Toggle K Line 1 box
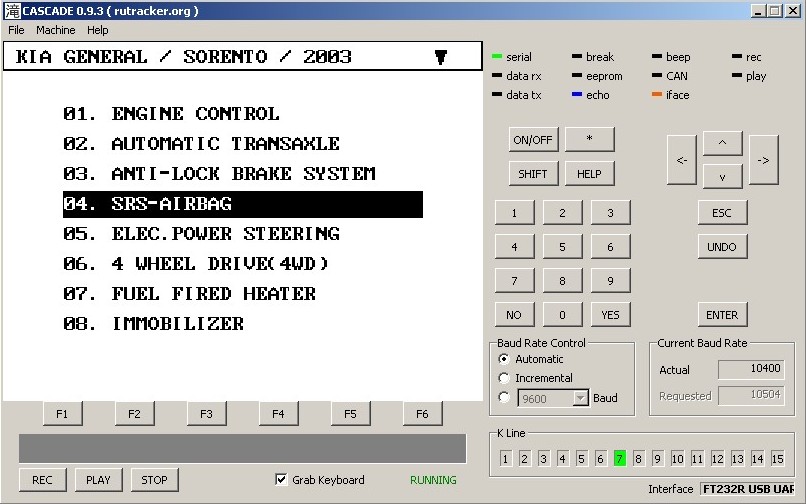The width and height of the screenshot is (806, 504). coord(505,458)
